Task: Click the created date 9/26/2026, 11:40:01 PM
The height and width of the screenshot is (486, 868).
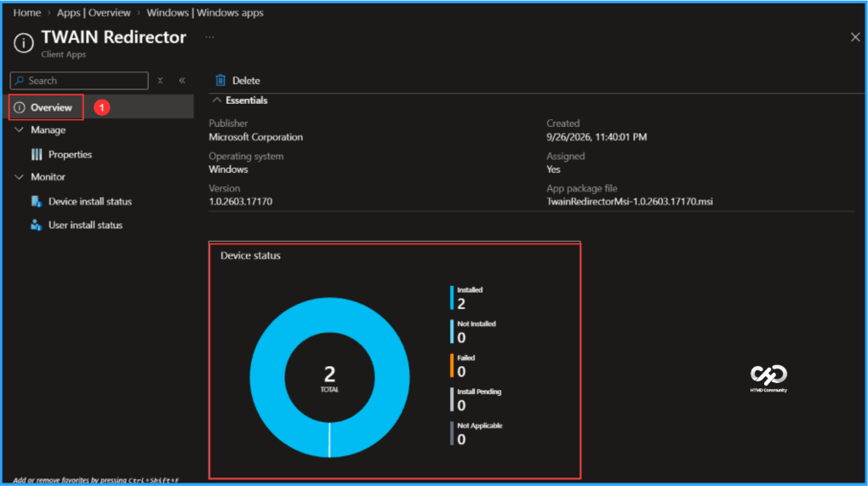Action: click(597, 137)
